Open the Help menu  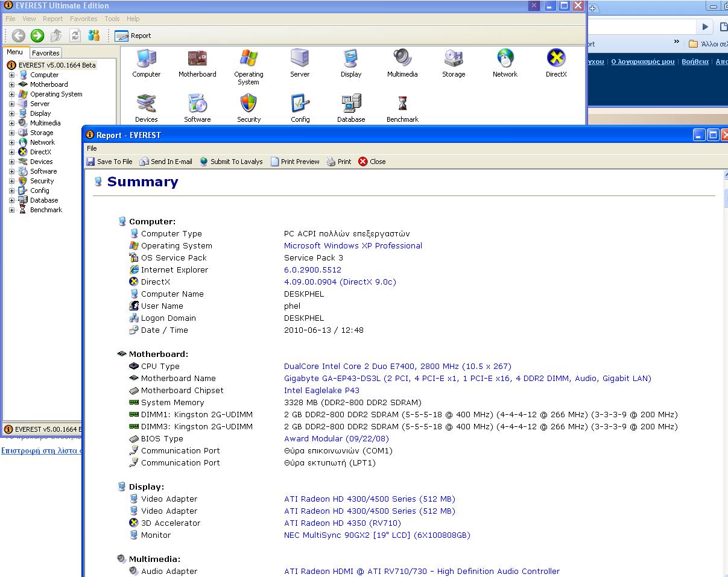133,19
